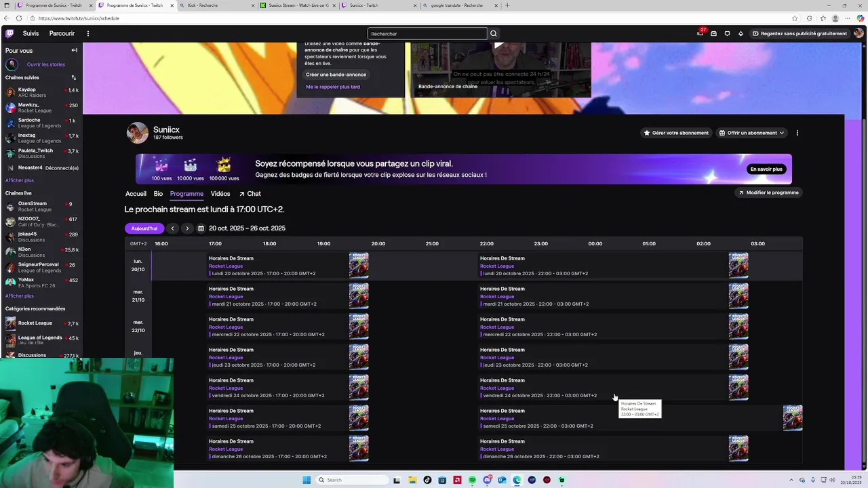The image size is (868, 488).
Task: Open Windows Start menu
Action: click(307, 480)
